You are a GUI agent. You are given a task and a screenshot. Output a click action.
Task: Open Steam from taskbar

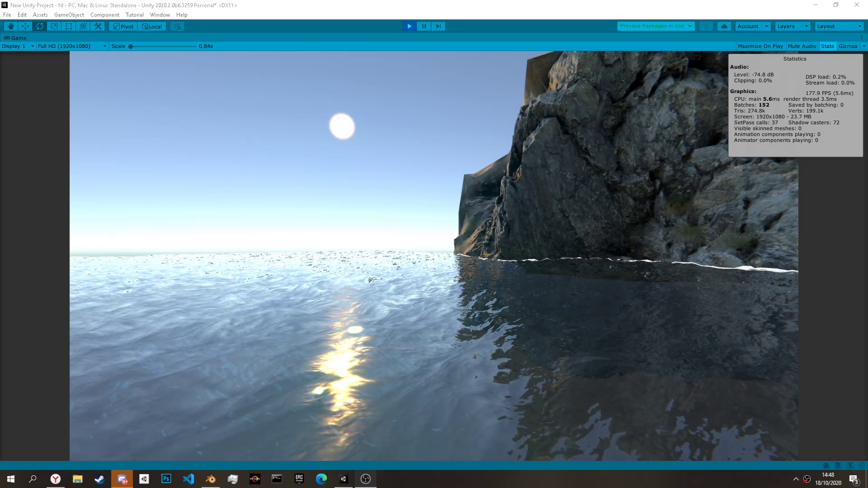pos(99,479)
